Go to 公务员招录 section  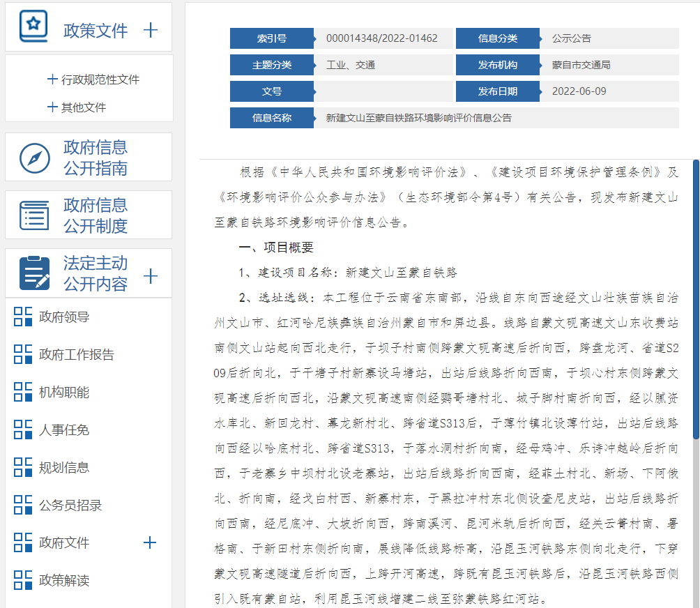[70, 506]
